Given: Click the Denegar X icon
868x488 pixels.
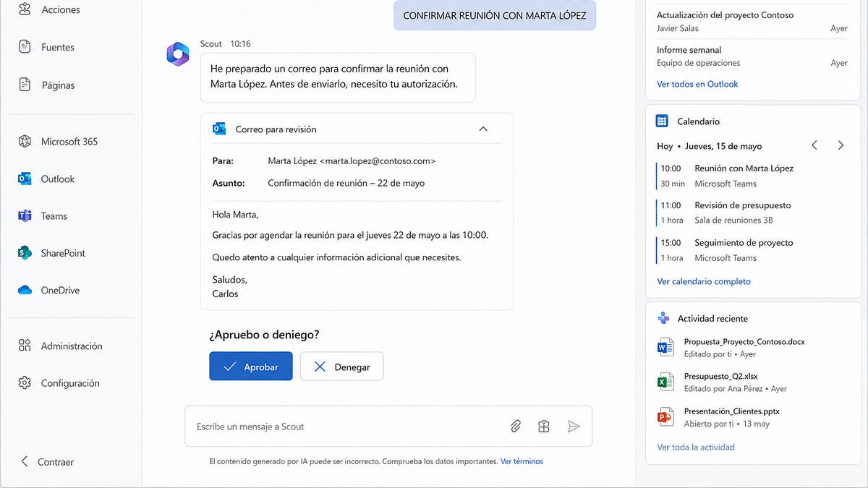Looking at the screenshot, I should (320, 367).
